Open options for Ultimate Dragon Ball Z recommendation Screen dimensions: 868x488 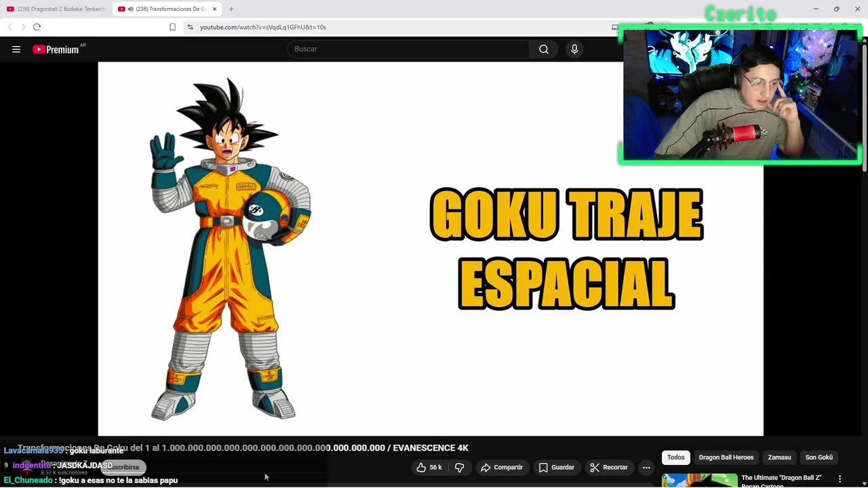pyautogui.click(x=840, y=479)
